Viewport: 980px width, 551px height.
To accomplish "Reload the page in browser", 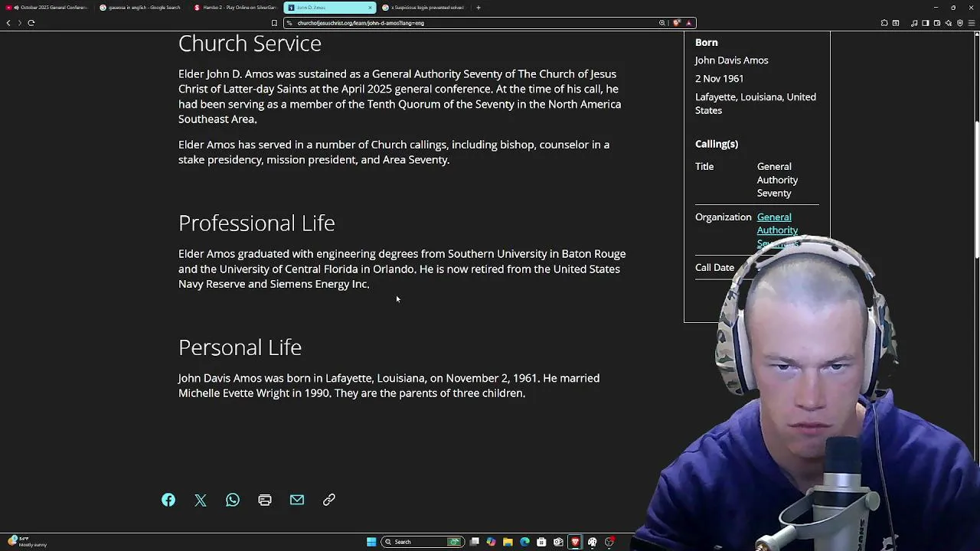I will (31, 23).
